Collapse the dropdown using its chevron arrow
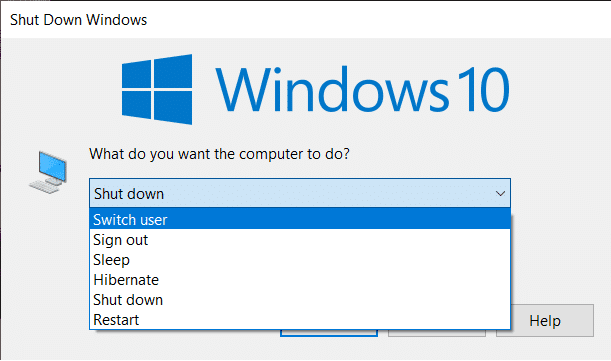The width and height of the screenshot is (611, 361). coord(500,193)
